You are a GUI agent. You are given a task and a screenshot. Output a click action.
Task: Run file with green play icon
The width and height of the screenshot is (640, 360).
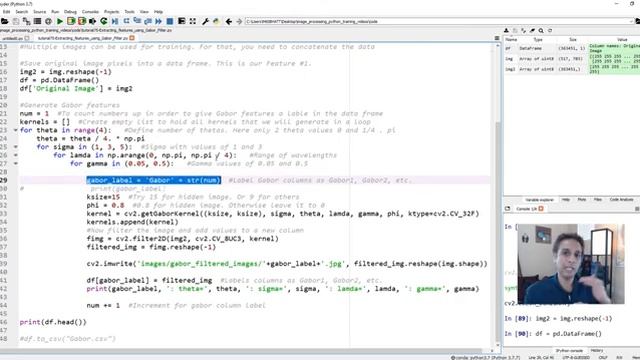pyautogui.click(x=60, y=21)
